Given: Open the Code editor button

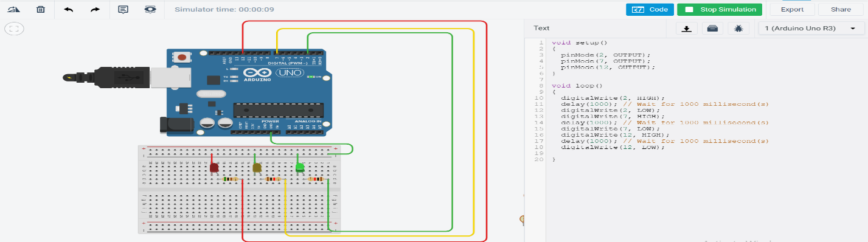Looking at the screenshot, I should point(650,10).
